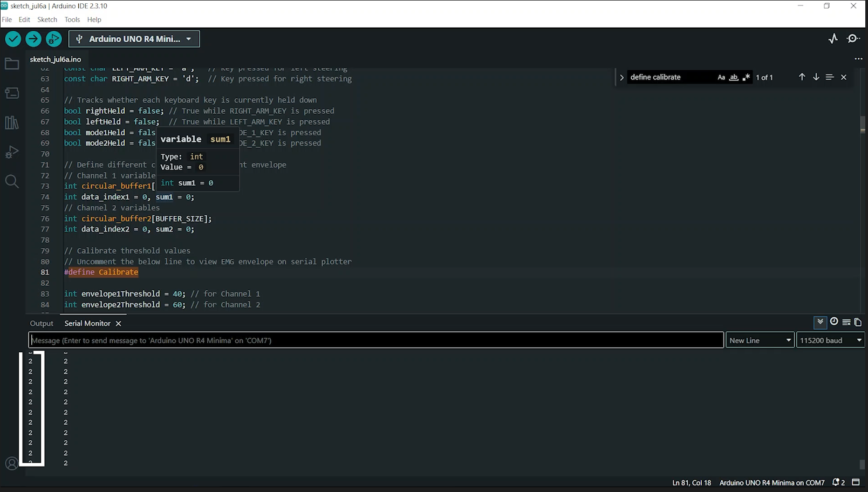Click rightHeld variable on line 66
This screenshot has width=868, height=492.
pos(105,111)
